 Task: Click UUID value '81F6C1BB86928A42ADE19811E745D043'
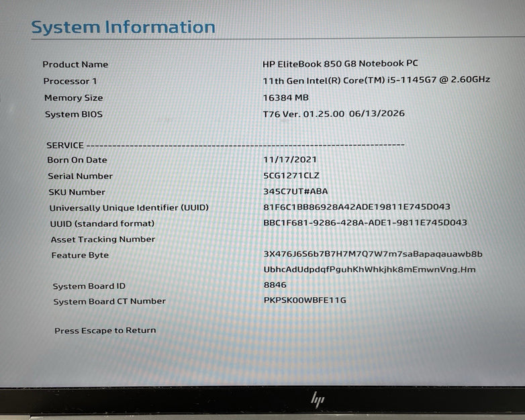(x=357, y=207)
